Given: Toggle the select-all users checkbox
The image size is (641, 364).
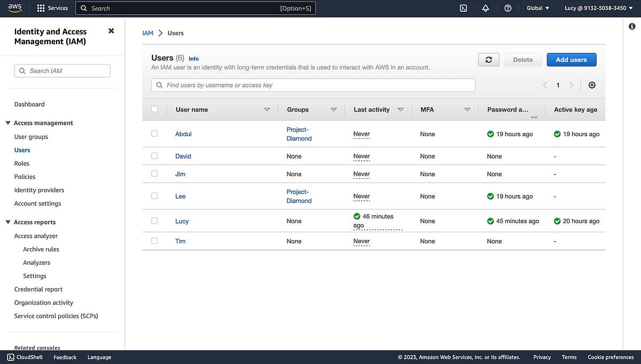Looking at the screenshot, I should [x=154, y=109].
